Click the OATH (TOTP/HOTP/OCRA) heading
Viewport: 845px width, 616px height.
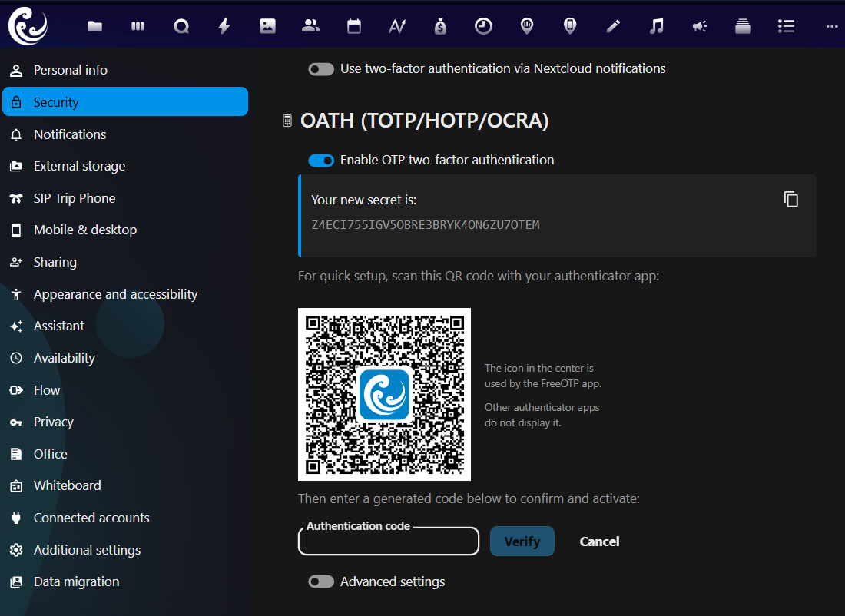[424, 121]
